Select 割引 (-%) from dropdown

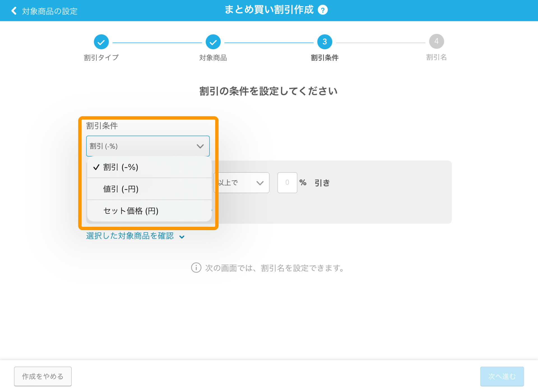click(x=121, y=167)
